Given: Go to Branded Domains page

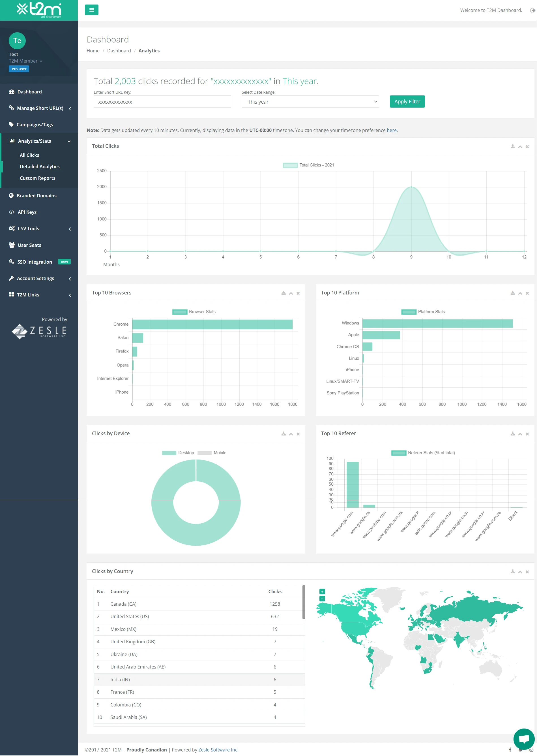Looking at the screenshot, I should coord(36,196).
